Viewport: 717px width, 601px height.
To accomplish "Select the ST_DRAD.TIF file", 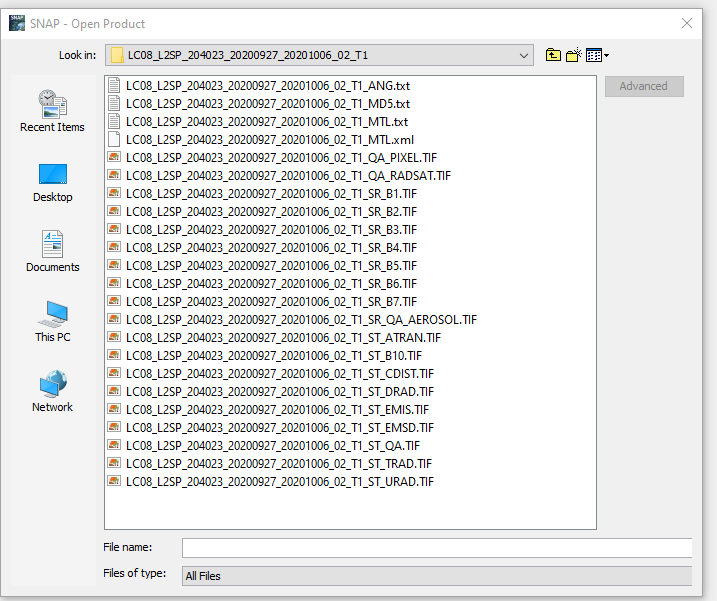I will click(x=280, y=392).
